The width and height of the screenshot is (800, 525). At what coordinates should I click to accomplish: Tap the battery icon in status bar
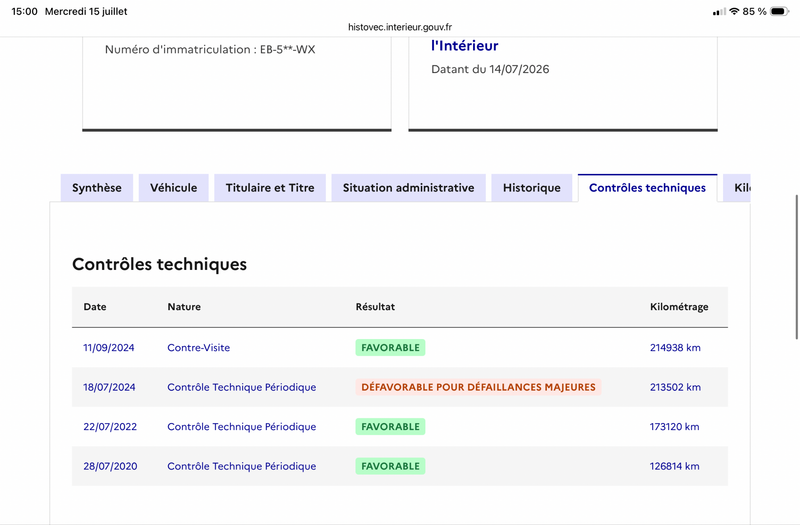coord(779,11)
